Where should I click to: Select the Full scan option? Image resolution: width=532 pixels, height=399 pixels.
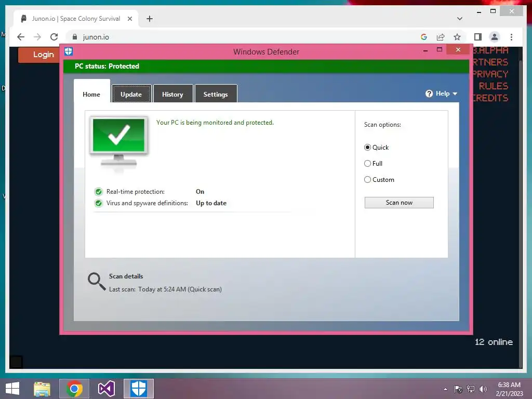[367, 164]
